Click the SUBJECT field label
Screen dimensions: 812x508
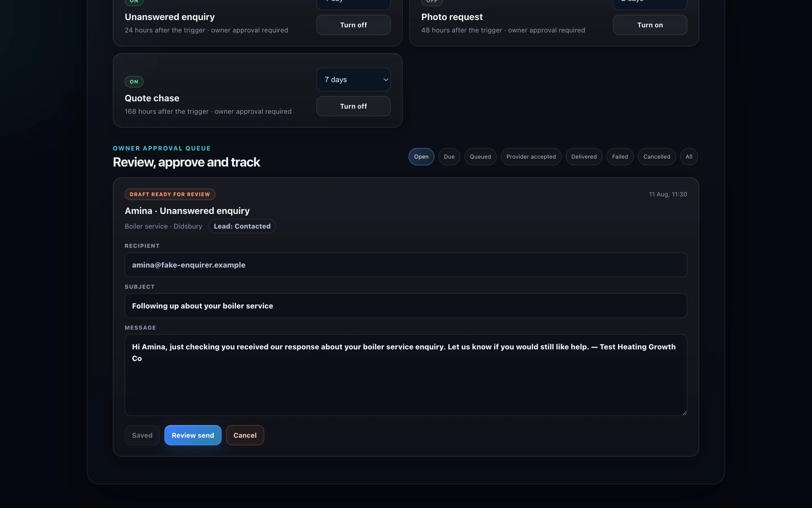click(140, 286)
